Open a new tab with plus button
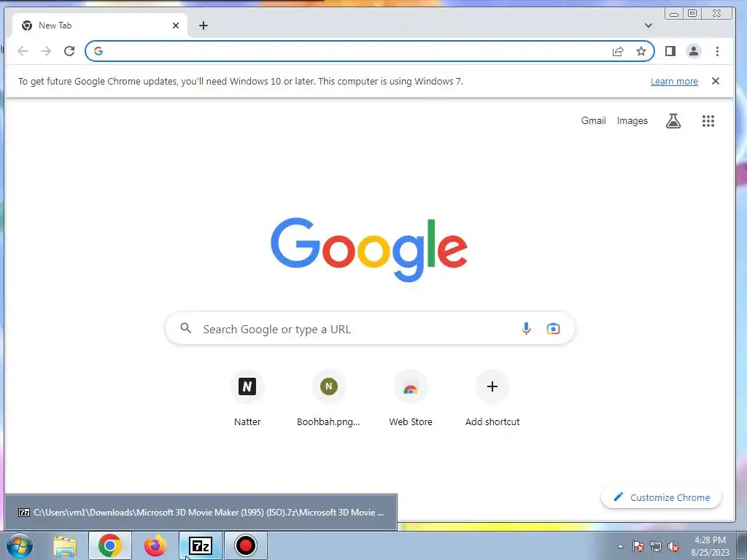Viewport: 747px width, 560px height. pyautogui.click(x=204, y=26)
